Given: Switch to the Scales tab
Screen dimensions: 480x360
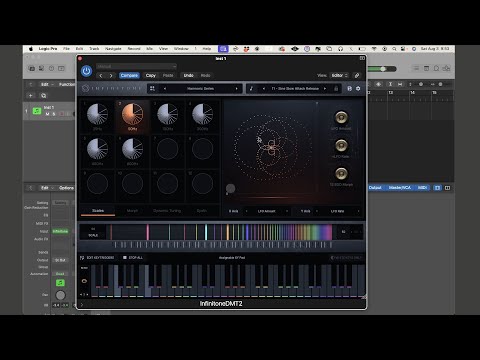Looking at the screenshot, I should (98, 211).
